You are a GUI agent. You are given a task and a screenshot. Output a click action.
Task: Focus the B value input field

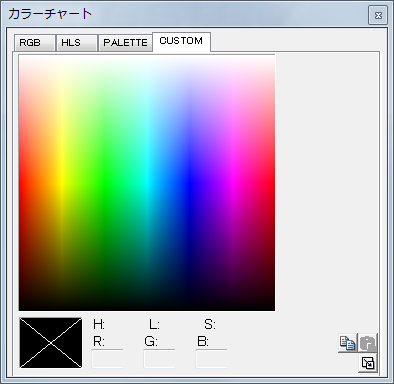point(211,359)
